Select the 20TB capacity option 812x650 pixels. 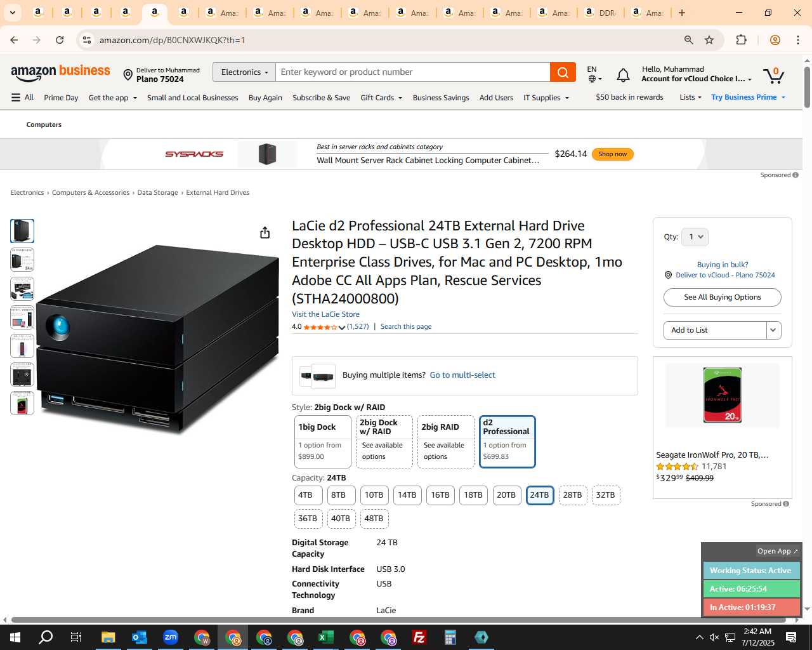[506, 495]
